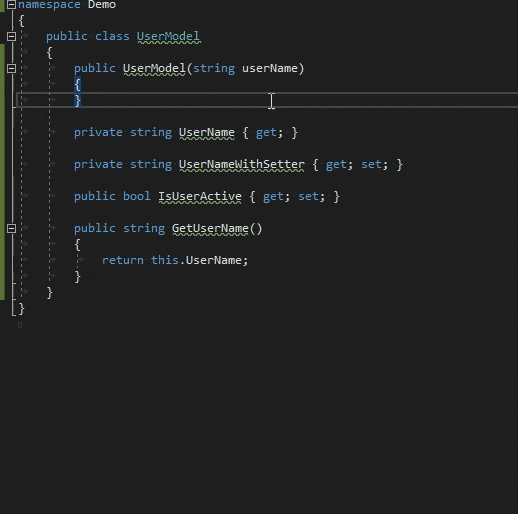
Task: Click the GetUserName method name
Action: 210,228
